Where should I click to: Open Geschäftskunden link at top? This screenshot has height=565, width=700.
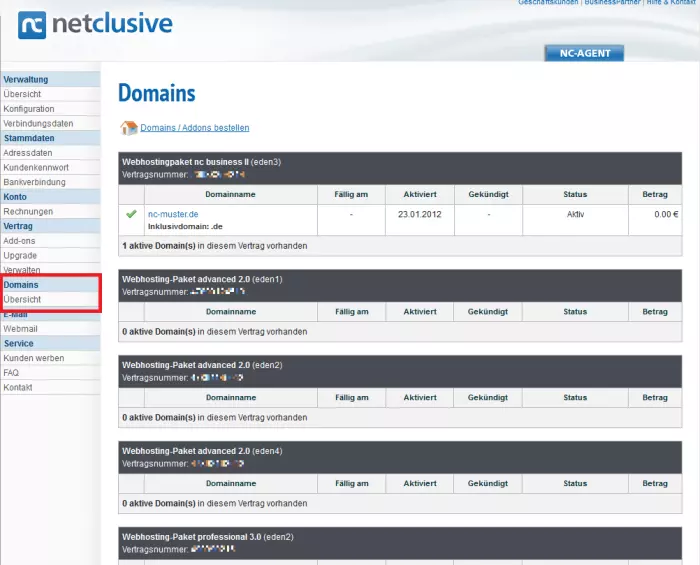tap(548, 2)
